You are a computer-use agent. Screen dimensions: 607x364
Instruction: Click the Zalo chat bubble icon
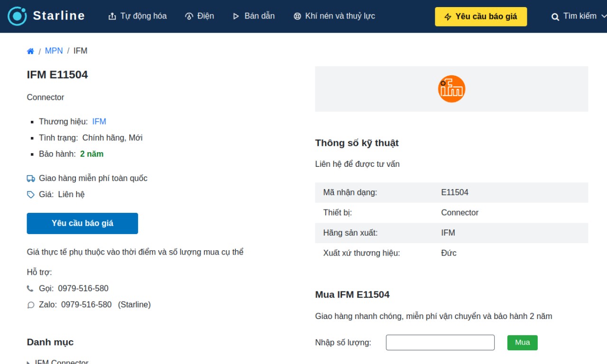click(31, 305)
